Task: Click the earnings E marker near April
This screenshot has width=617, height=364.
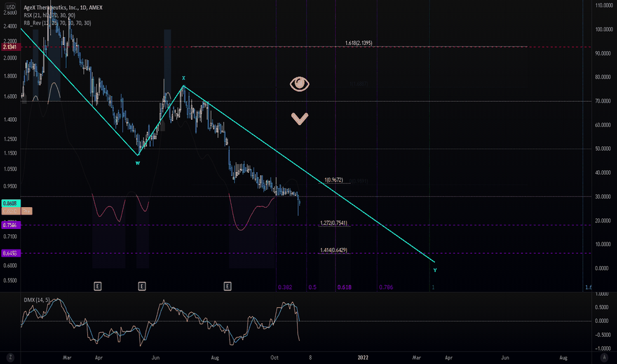Action: coord(97,286)
